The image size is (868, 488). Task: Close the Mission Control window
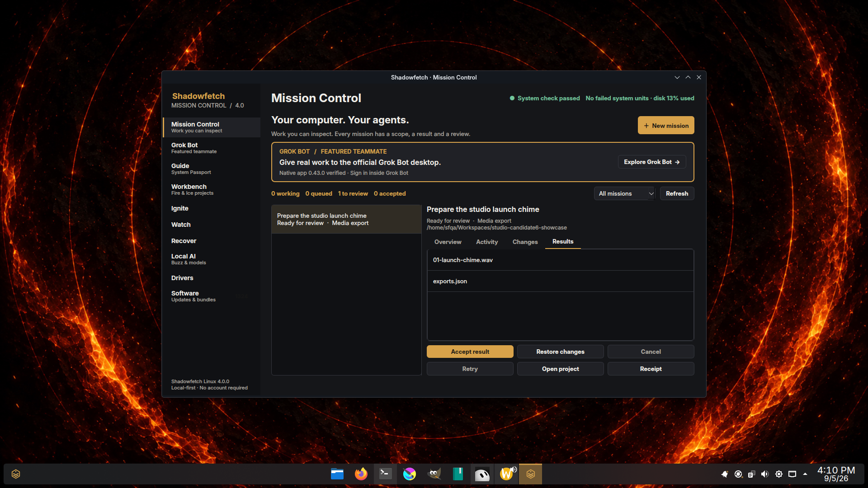pyautogui.click(x=699, y=77)
